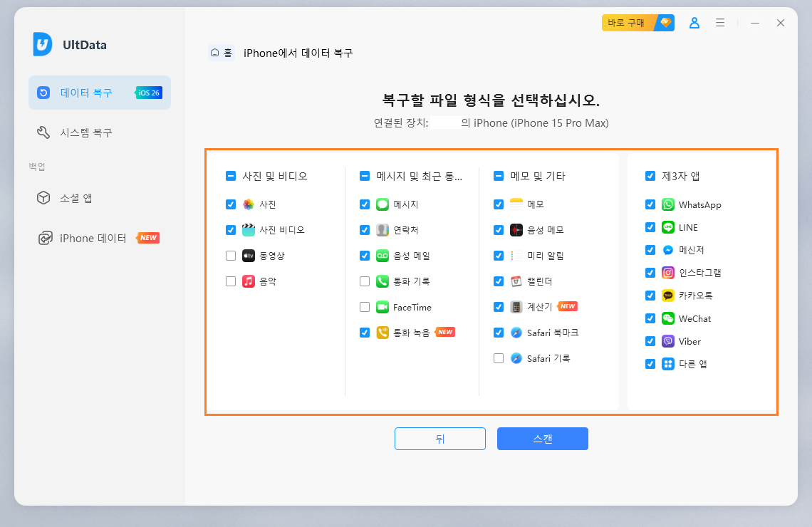Viewport: 812px width, 527px height.
Task: Start scanning with the 스캔 button
Action: click(543, 439)
